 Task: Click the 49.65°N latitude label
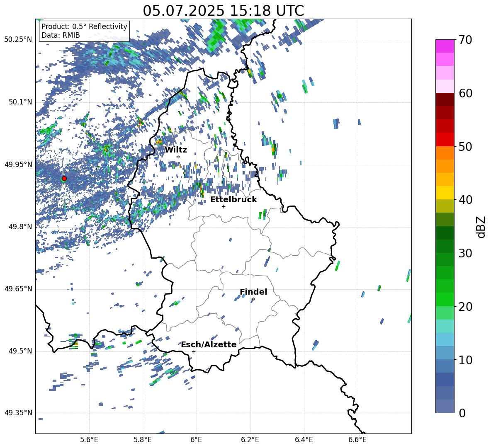pyautogui.click(x=18, y=289)
